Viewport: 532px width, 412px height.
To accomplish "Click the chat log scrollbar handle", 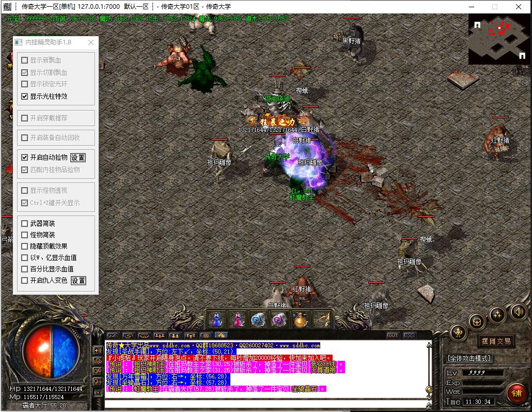I will 429,390.
